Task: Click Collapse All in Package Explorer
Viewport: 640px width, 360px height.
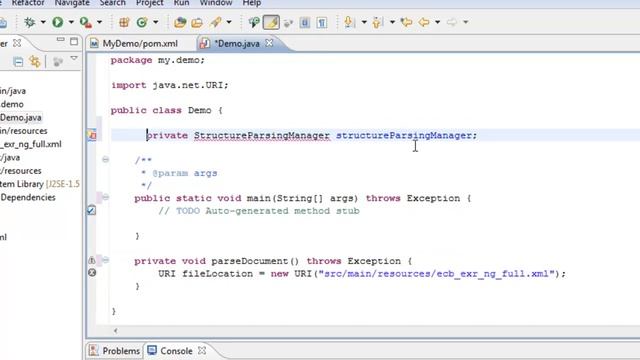Action: (x=18, y=62)
